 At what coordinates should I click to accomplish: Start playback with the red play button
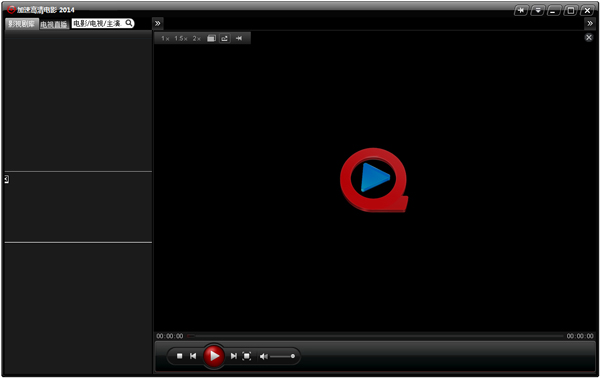214,356
